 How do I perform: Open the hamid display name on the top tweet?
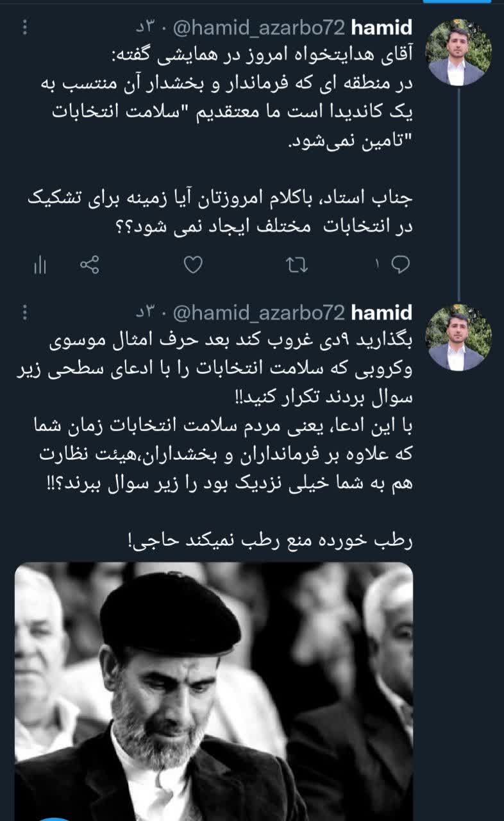click(382, 28)
